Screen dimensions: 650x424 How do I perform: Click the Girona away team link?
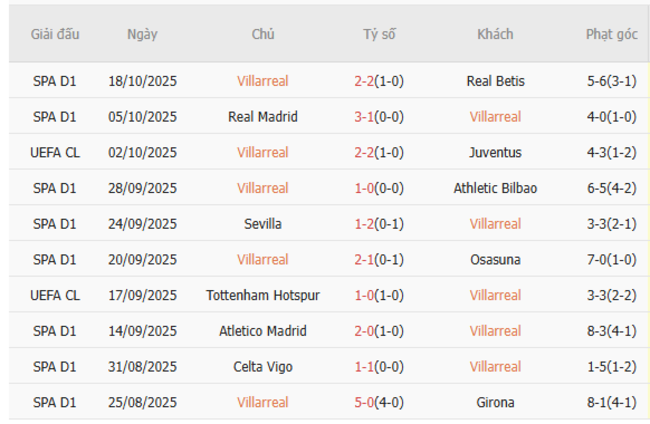point(495,402)
